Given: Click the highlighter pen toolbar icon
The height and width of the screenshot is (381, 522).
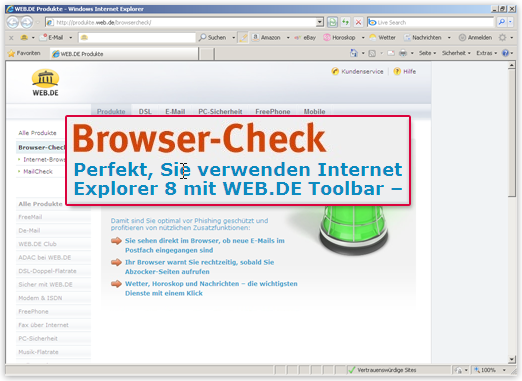Looking at the screenshot, I should [244, 38].
